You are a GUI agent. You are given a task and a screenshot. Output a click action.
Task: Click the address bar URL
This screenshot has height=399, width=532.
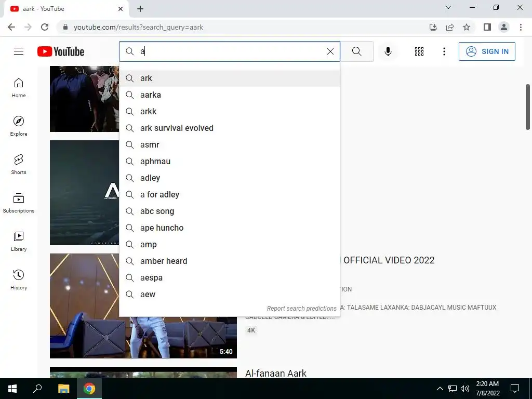[138, 27]
